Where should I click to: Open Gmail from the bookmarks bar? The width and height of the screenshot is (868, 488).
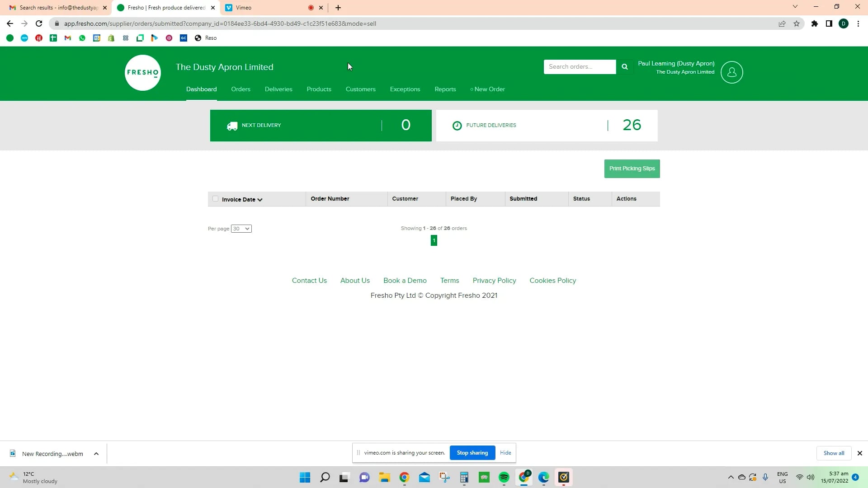point(68,38)
